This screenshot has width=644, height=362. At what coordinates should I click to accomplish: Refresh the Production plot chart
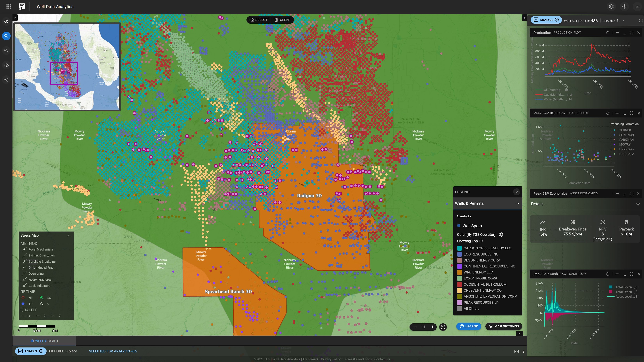point(608,33)
